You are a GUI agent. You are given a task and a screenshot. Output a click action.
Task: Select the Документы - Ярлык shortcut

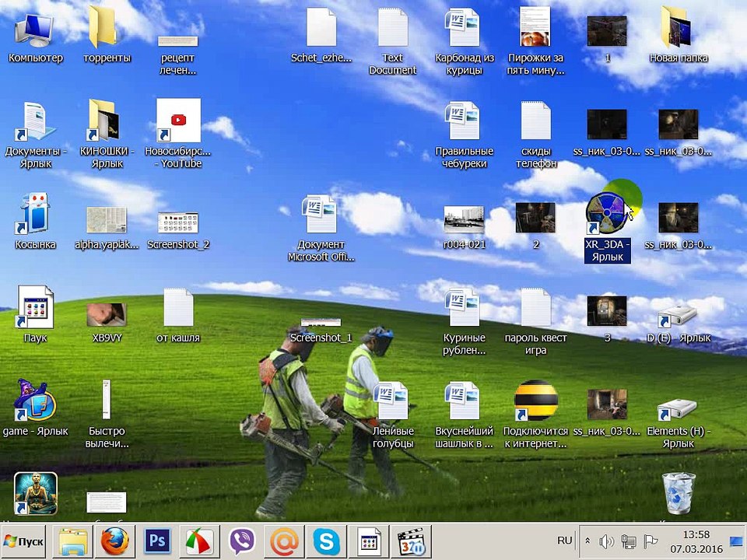click(x=35, y=135)
